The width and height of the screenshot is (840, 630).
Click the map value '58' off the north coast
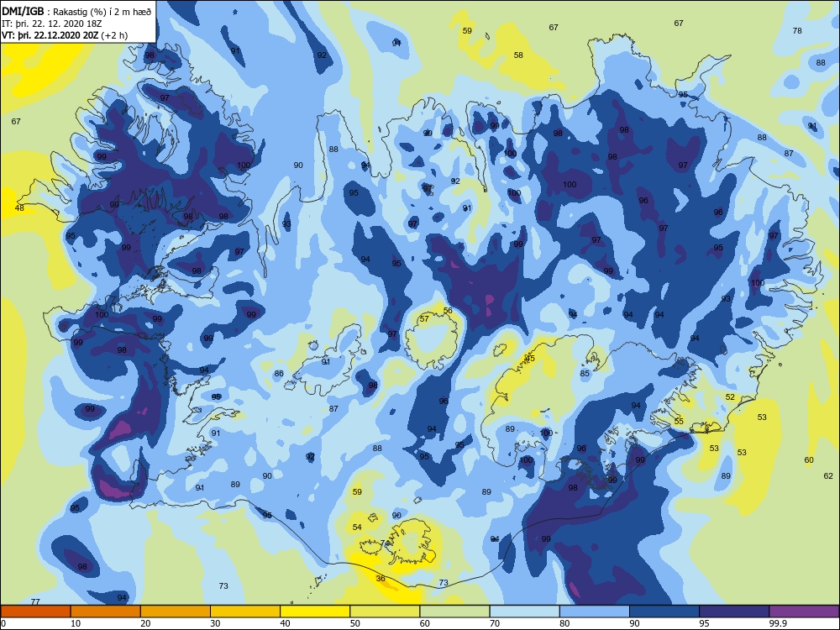tap(518, 55)
